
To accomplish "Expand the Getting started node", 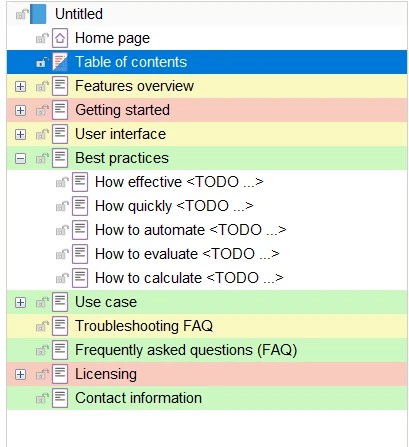I will pyautogui.click(x=20, y=111).
